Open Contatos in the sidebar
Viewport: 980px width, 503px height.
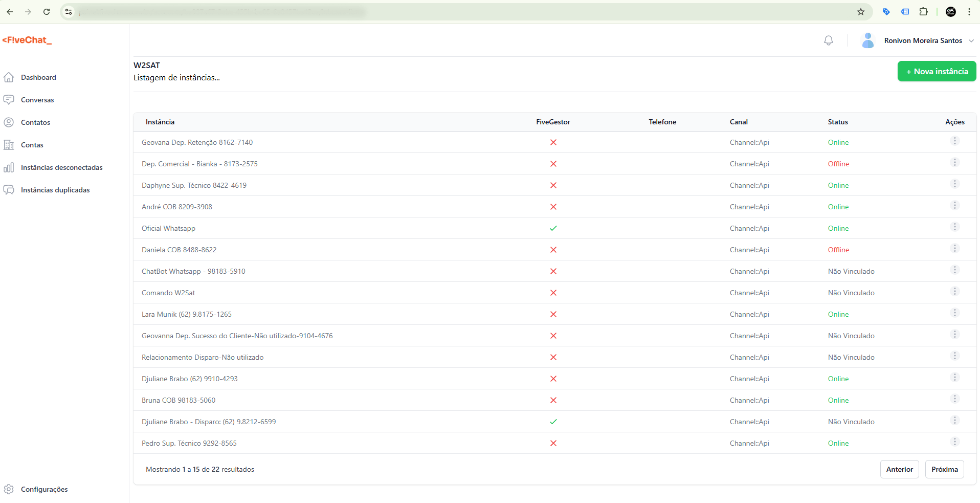(35, 122)
